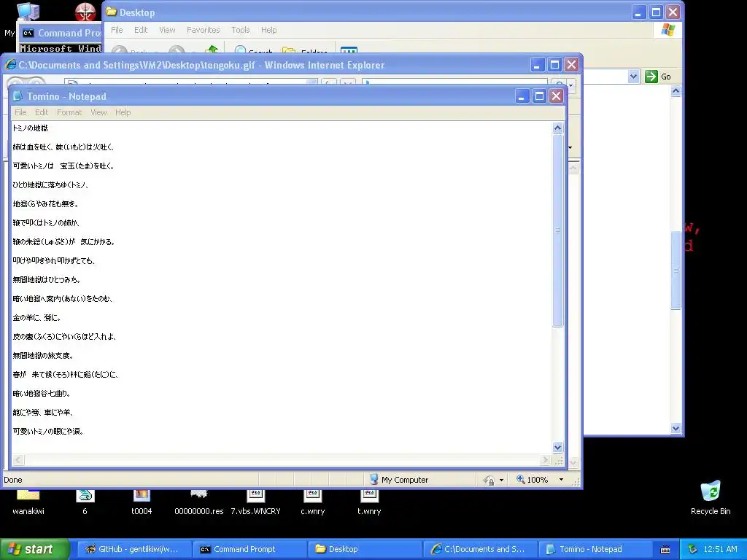Screen dimensions: 747x560
Task: Minimize the Tomino Notepad window
Action: pyautogui.click(x=522, y=96)
